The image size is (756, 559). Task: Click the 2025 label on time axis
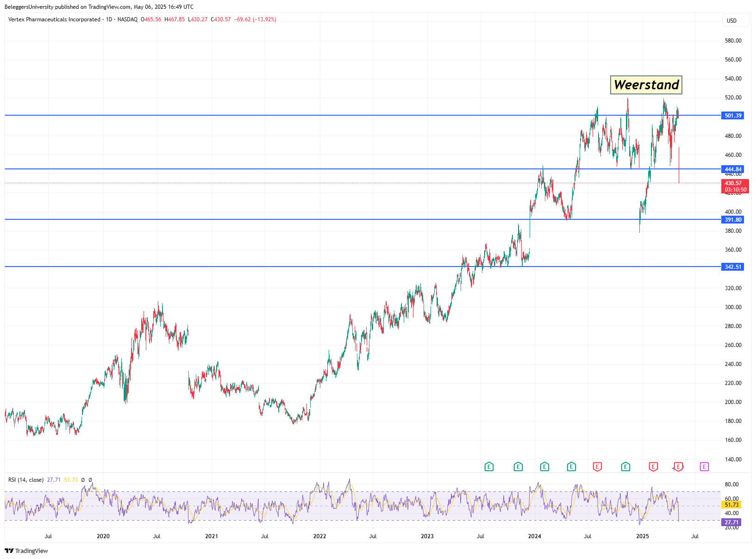(x=643, y=536)
